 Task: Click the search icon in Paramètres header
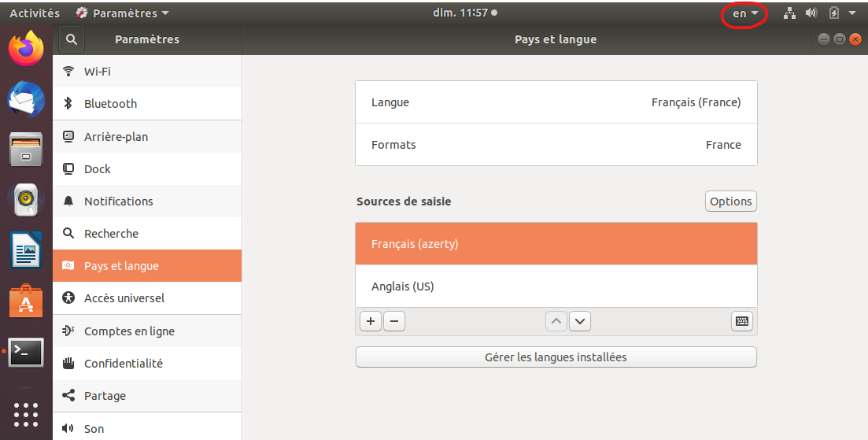click(x=71, y=39)
